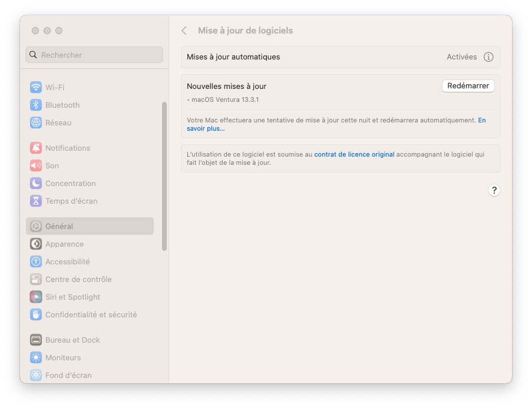Click the Bureau et Dock icon

point(36,340)
